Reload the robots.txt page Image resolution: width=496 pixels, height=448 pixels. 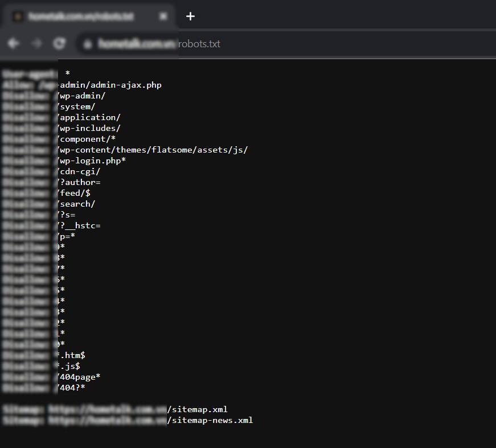tap(59, 43)
